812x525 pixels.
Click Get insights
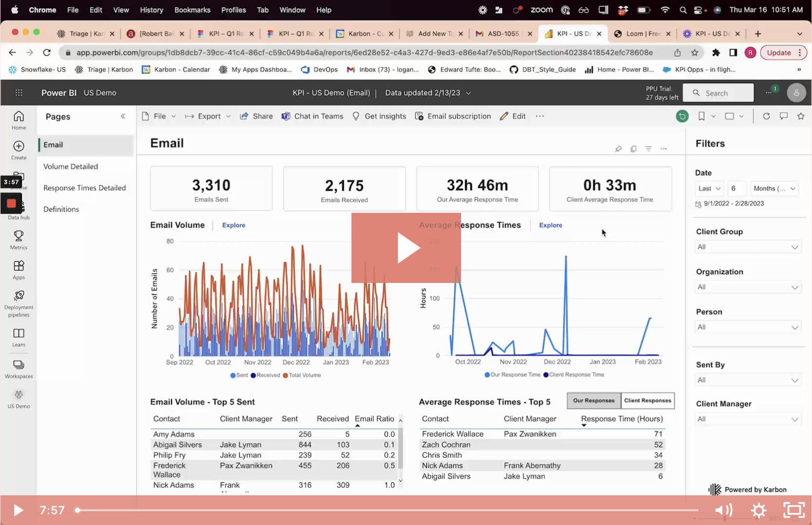379,116
